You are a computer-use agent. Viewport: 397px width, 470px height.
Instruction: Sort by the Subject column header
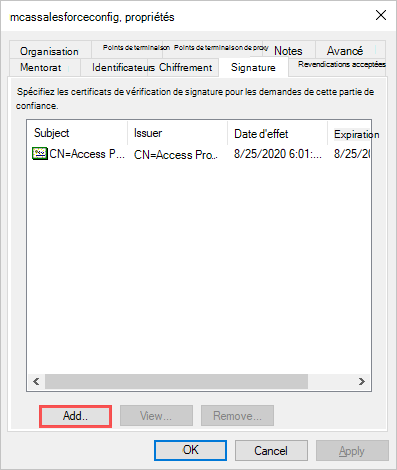[77, 133]
